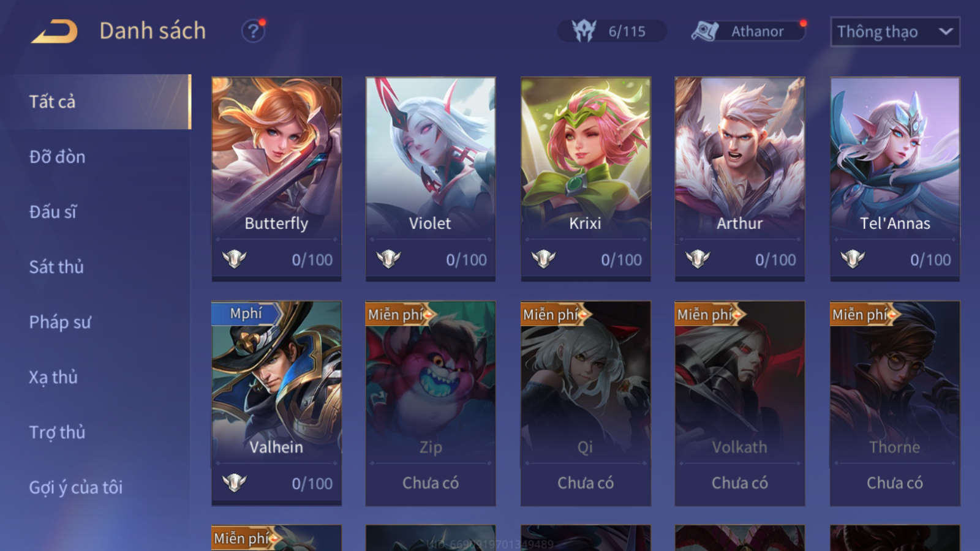This screenshot has width=980, height=551.
Task: Click Violet's mastery badge icon
Action: [388, 259]
